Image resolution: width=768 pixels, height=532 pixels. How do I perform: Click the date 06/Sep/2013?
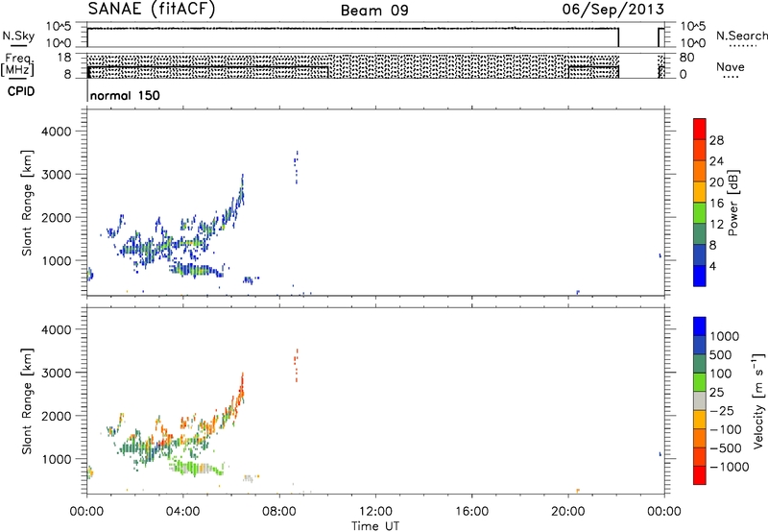612,9
